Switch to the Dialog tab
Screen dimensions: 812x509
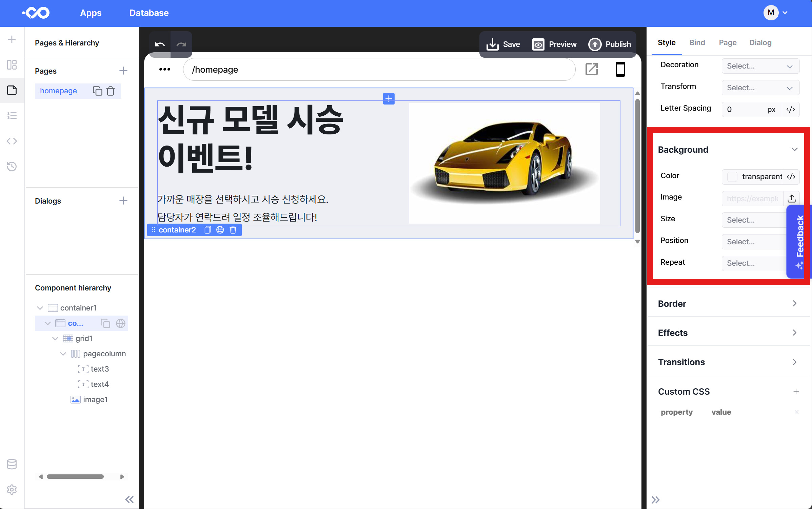click(x=760, y=43)
